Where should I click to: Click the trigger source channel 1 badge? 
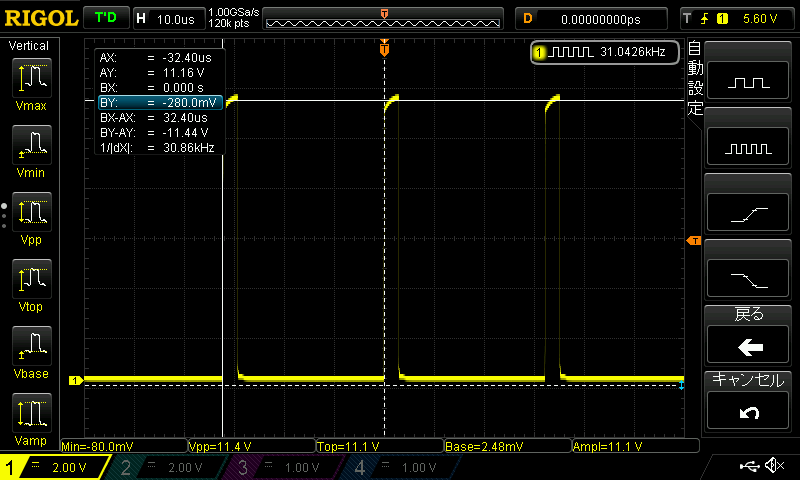pos(722,19)
